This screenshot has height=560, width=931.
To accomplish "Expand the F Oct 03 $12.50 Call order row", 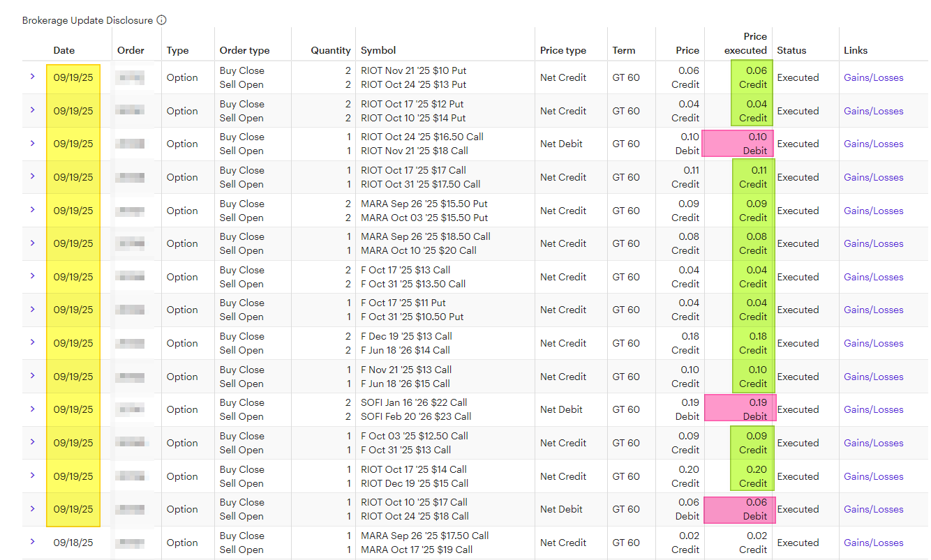I will point(33,442).
